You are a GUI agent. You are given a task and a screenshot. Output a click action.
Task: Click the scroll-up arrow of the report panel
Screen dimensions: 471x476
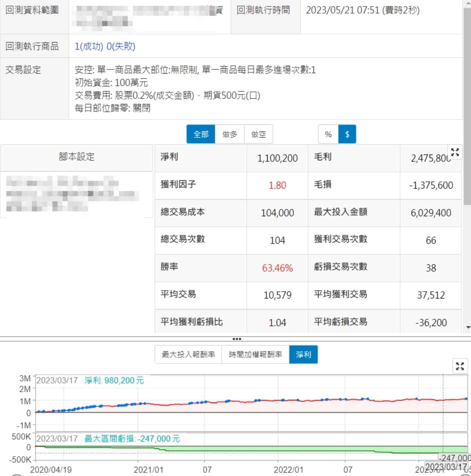coord(468,3)
